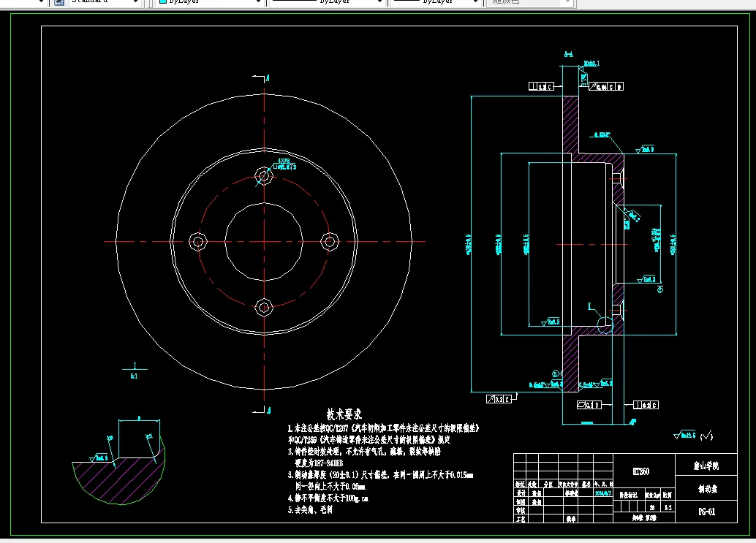Select the runout tolerance frame right of disc top
Viewport: 756px width, 543px height.
click(606, 87)
